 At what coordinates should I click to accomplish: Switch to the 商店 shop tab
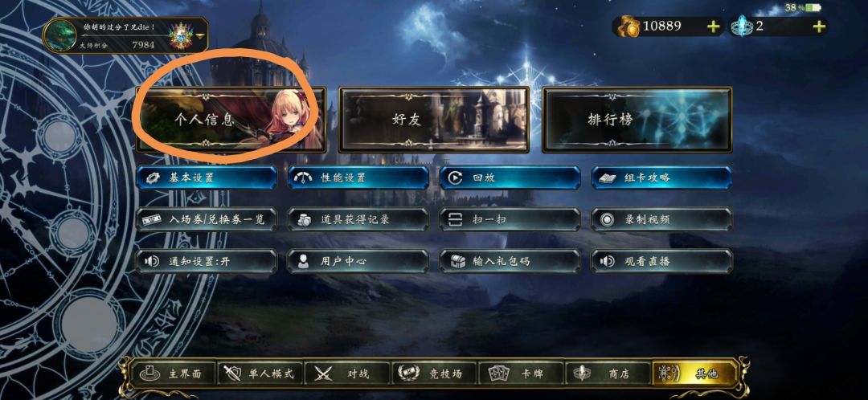[608, 374]
